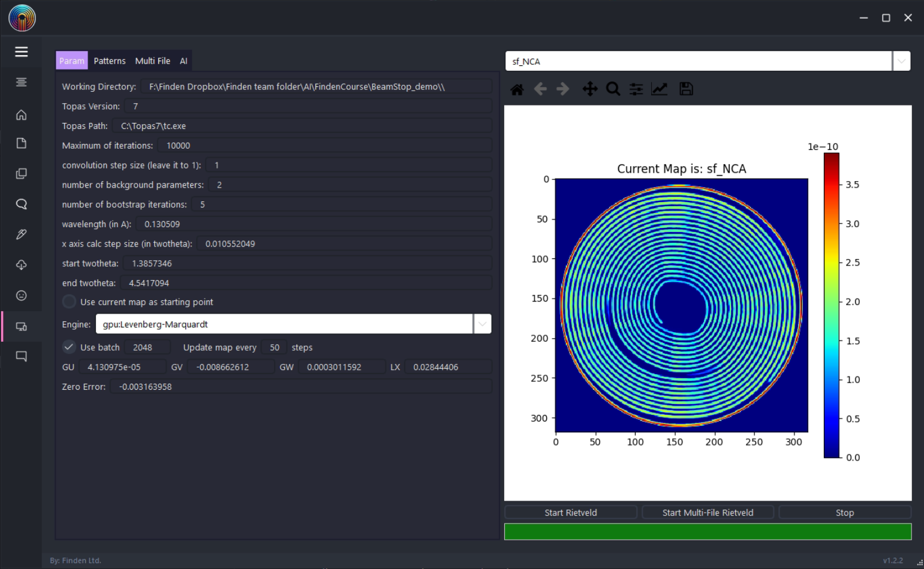Expand the Engine dropdown arrow
This screenshot has height=569, width=924.
point(482,324)
